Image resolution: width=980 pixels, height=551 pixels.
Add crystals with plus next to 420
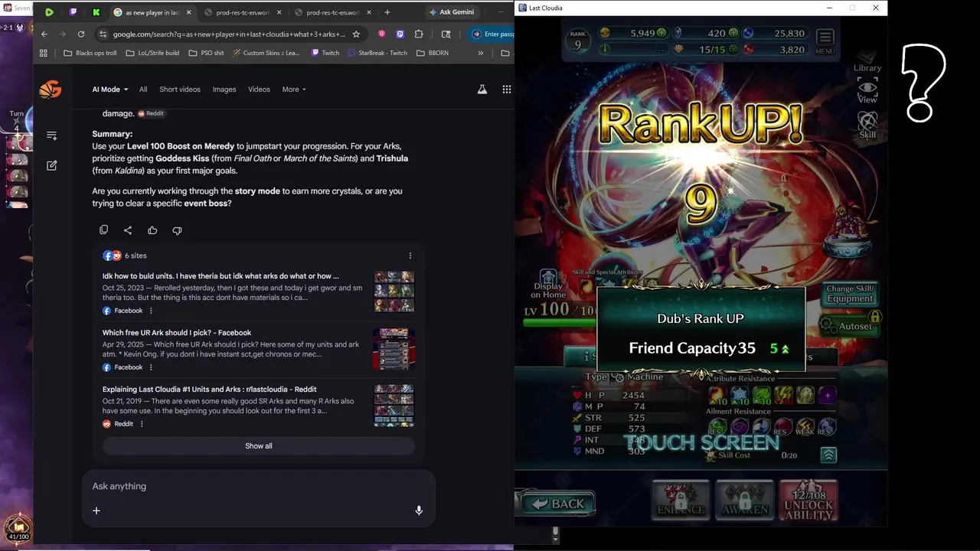[733, 34]
